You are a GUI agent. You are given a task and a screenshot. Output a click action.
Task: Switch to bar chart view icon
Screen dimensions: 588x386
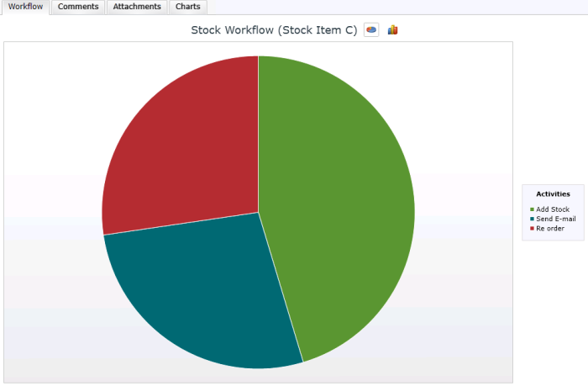coord(392,29)
